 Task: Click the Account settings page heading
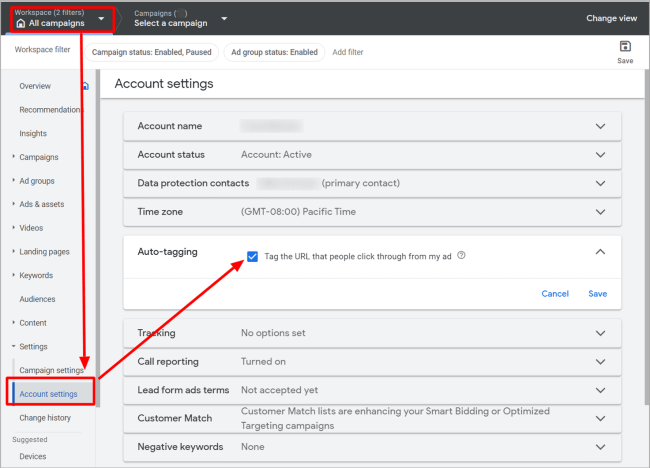tap(164, 84)
